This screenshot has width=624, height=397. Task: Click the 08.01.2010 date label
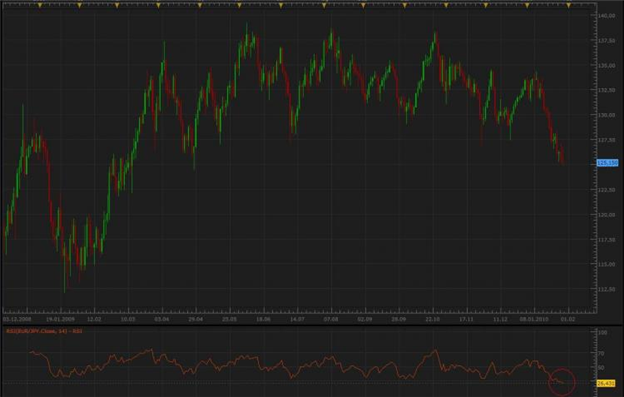tap(534, 319)
